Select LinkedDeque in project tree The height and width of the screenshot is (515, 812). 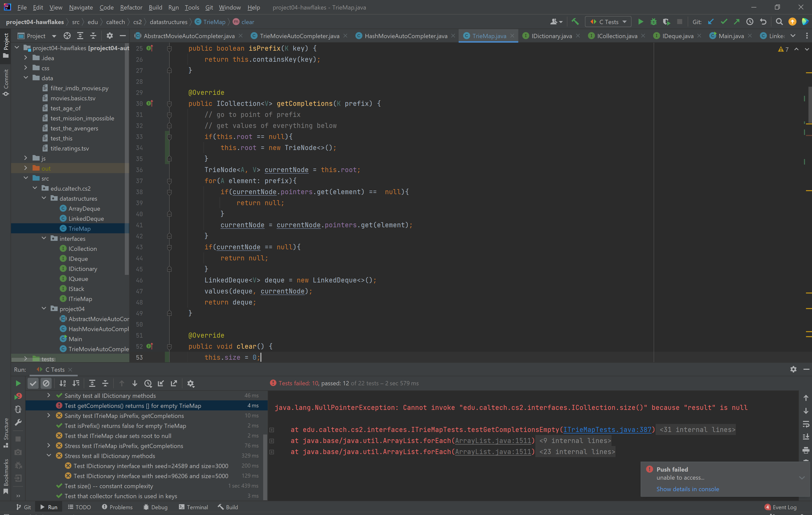(x=86, y=219)
